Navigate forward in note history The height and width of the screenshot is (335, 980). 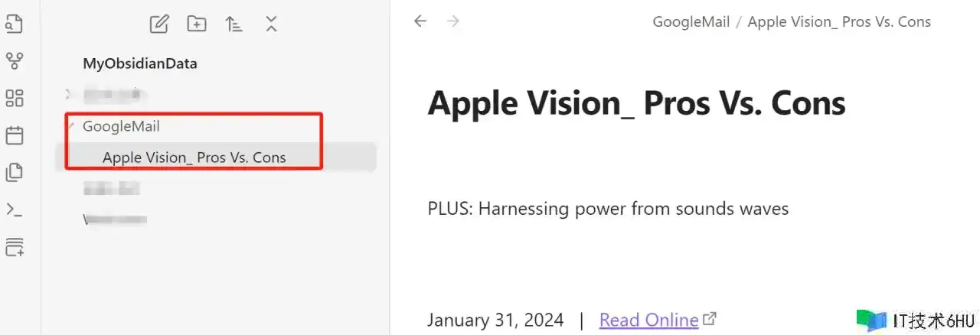point(453,21)
